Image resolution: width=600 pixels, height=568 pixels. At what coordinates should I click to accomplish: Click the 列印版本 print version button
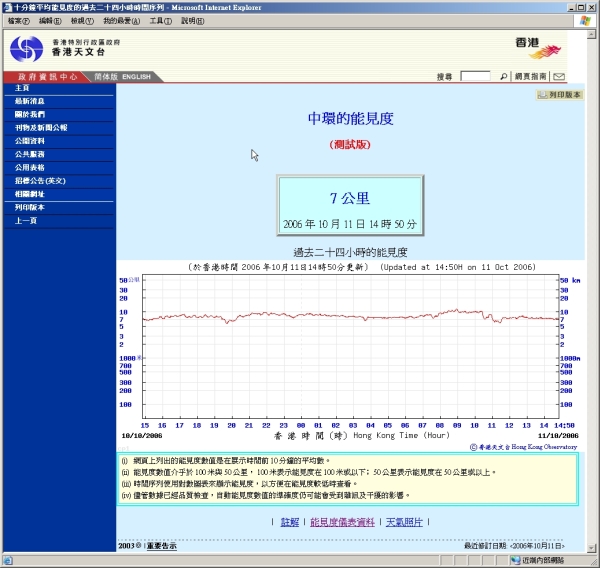click(x=559, y=95)
